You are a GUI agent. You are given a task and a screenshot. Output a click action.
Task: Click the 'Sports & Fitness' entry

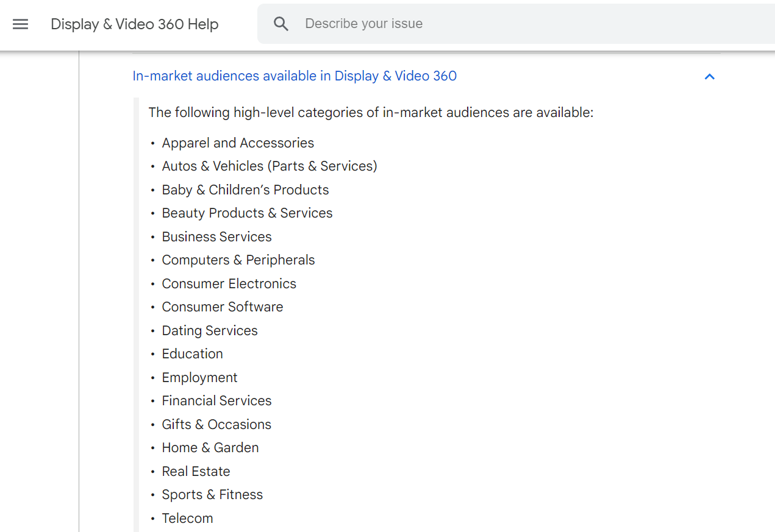pos(212,495)
